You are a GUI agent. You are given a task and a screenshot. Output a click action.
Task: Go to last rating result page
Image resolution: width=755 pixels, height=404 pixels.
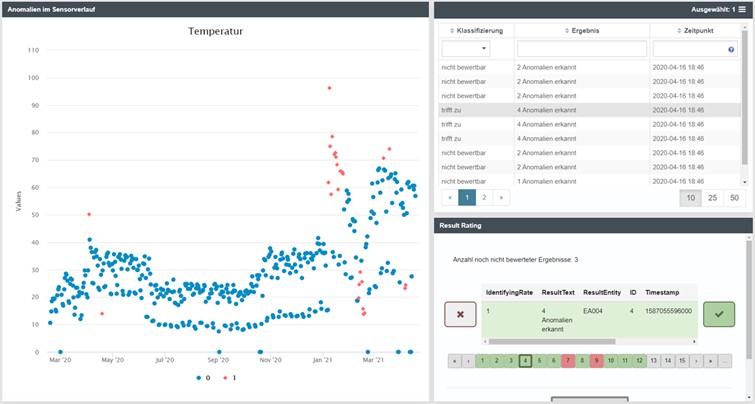point(711,361)
